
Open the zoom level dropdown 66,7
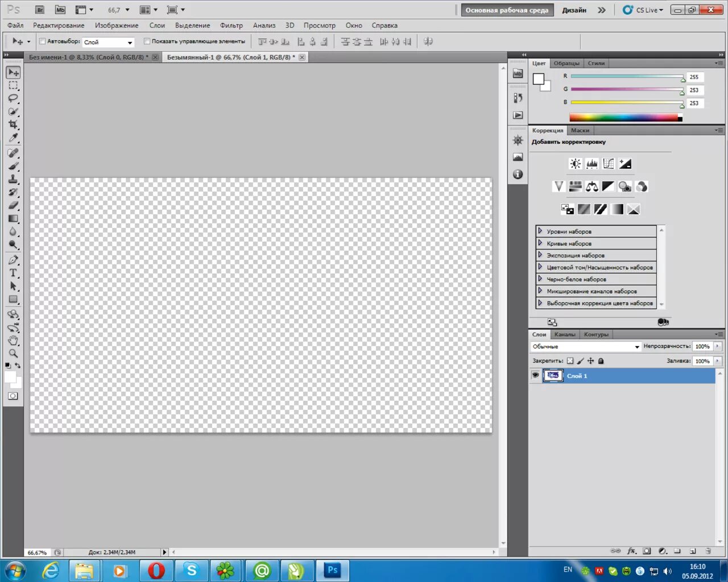coord(127,10)
